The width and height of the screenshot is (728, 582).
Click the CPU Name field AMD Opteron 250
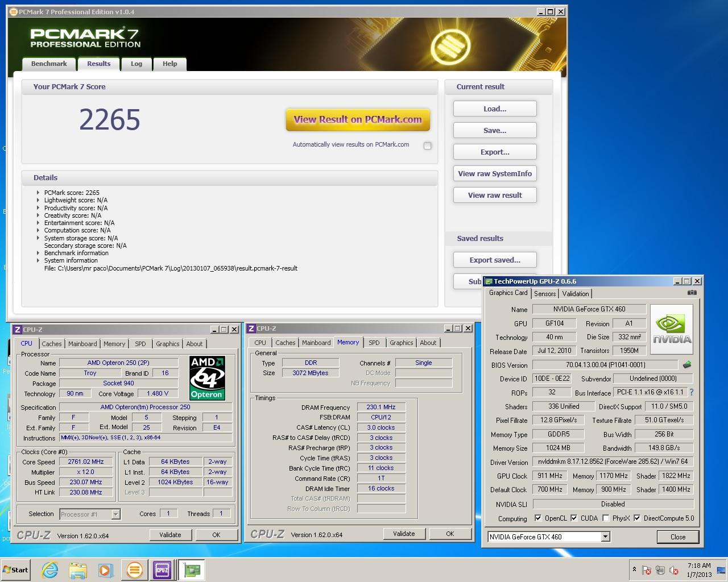point(118,363)
